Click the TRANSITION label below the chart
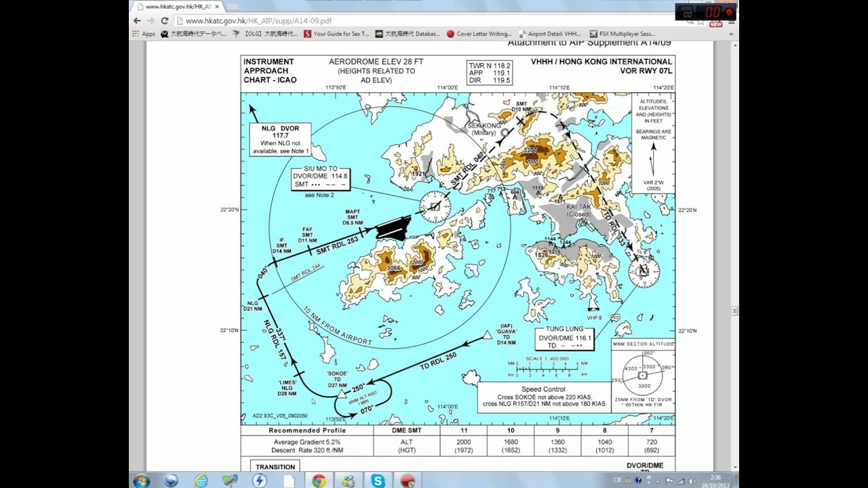Viewport: 868px width, 488px height. [275, 467]
